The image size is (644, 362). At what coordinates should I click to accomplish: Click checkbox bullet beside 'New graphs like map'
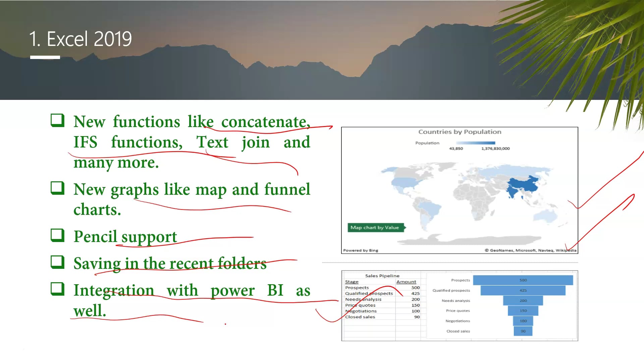[57, 188]
